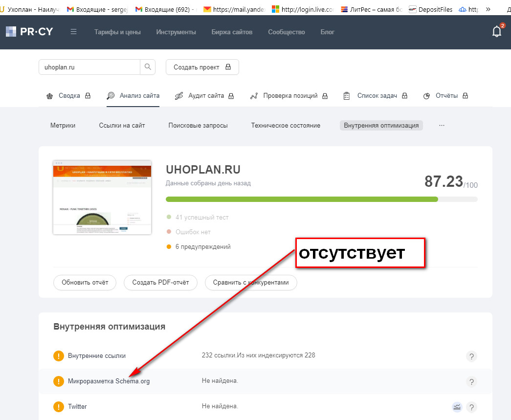Viewport: 511px width, 420px height.
Task: Open the DepositFiles bookmark
Action: (x=430, y=9)
